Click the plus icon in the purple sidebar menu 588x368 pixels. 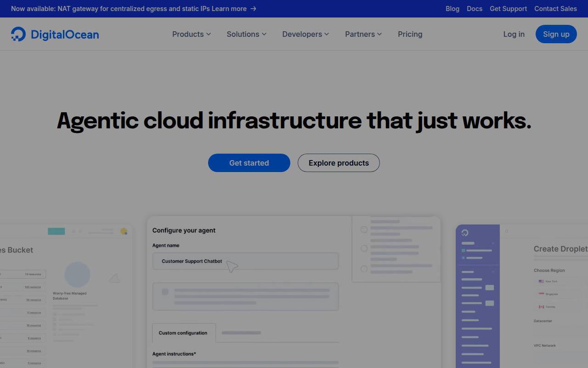point(463,258)
